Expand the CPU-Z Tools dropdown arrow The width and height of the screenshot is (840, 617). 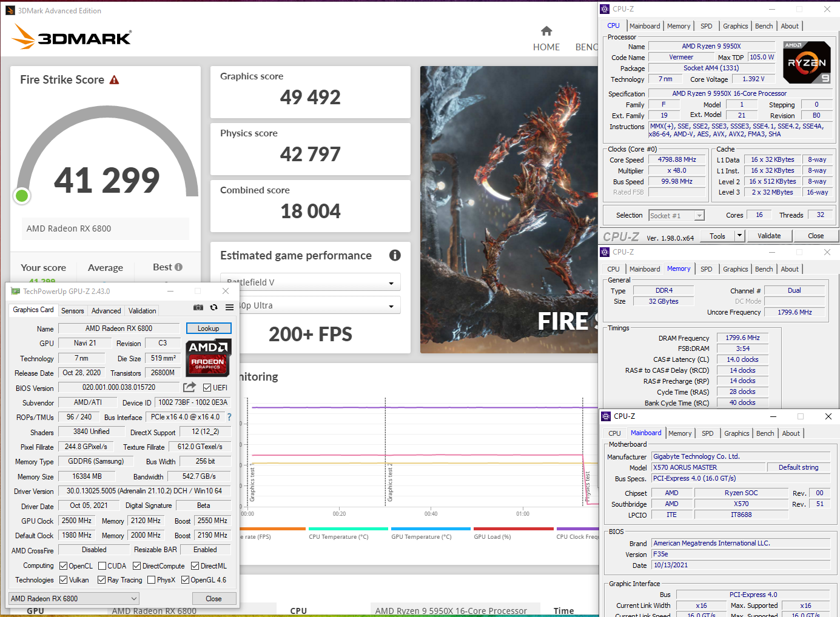739,236
